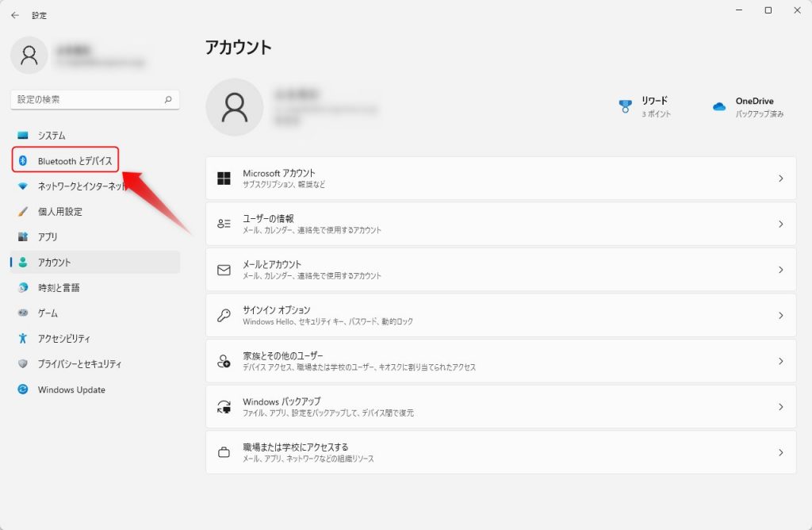The width and height of the screenshot is (812, 530).
Task: Click the 職場または学校 briefcase icon
Action: click(x=224, y=452)
